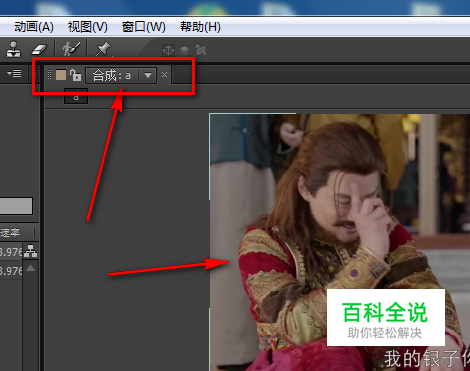Toggle the composition viewer lock
470x371 pixels.
click(75, 75)
